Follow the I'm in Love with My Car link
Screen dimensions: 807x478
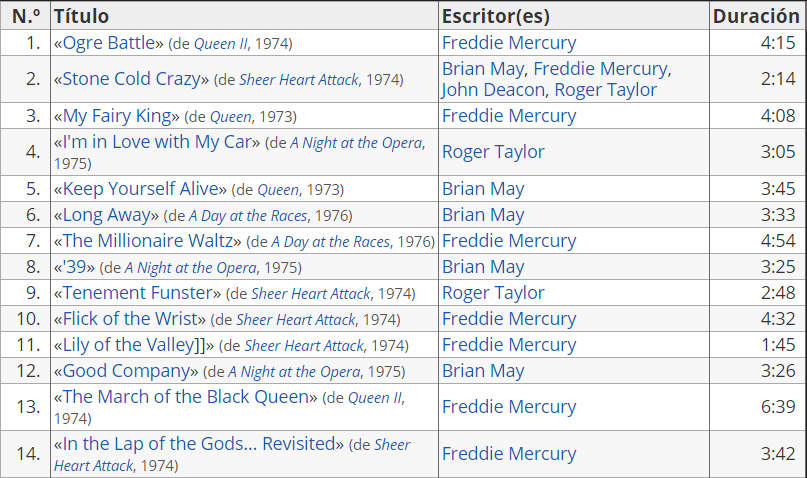[x=157, y=142]
